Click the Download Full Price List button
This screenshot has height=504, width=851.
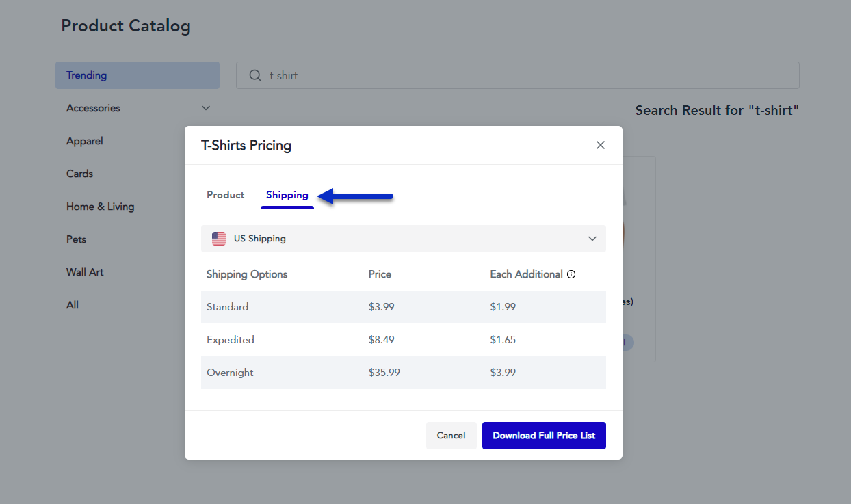(544, 435)
